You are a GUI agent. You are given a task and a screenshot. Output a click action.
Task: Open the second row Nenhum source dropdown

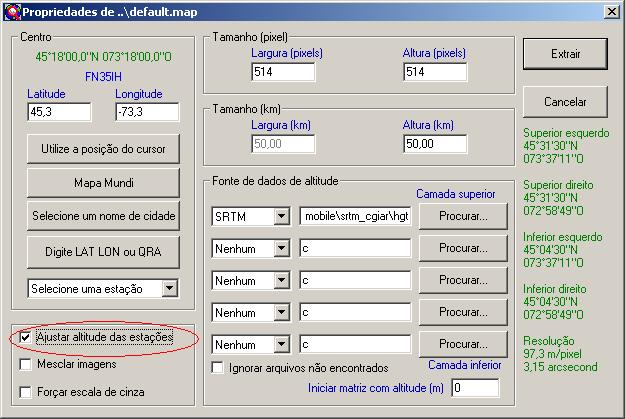(281, 248)
